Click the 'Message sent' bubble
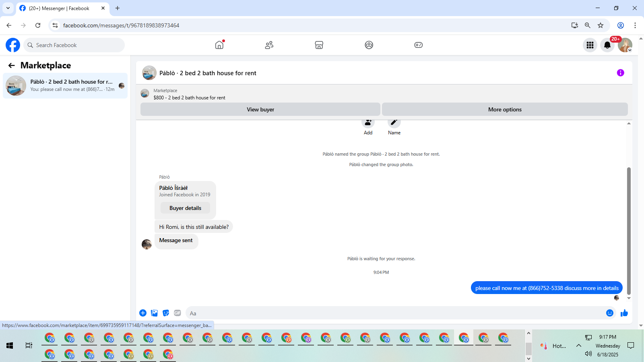644x362 pixels. (176, 241)
